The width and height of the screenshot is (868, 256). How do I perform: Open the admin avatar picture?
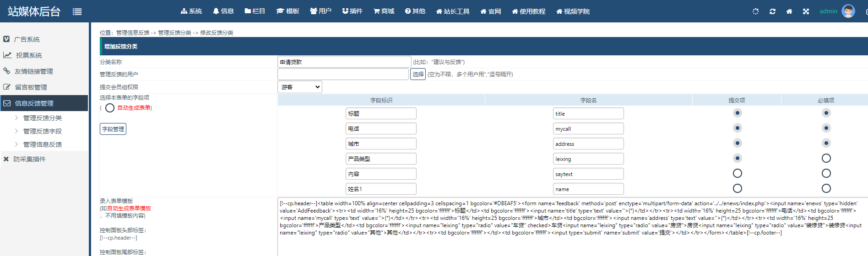coord(848,11)
